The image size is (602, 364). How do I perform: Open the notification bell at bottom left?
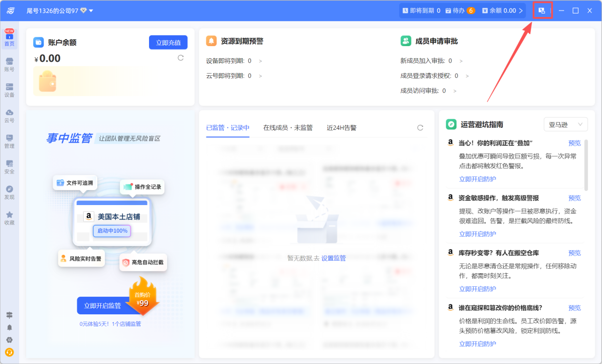tap(10, 327)
